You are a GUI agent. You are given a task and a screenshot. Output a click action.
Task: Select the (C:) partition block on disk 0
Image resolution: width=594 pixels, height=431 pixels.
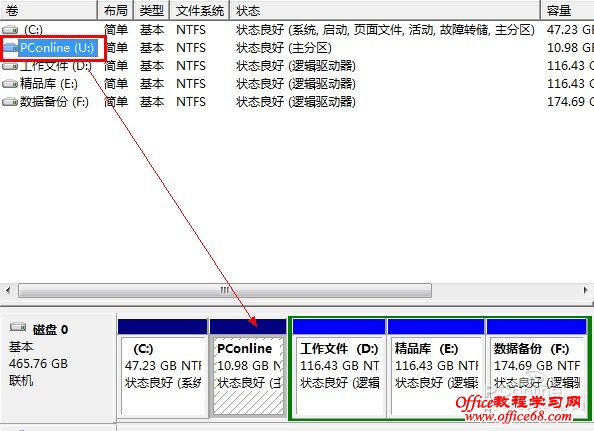pos(163,369)
